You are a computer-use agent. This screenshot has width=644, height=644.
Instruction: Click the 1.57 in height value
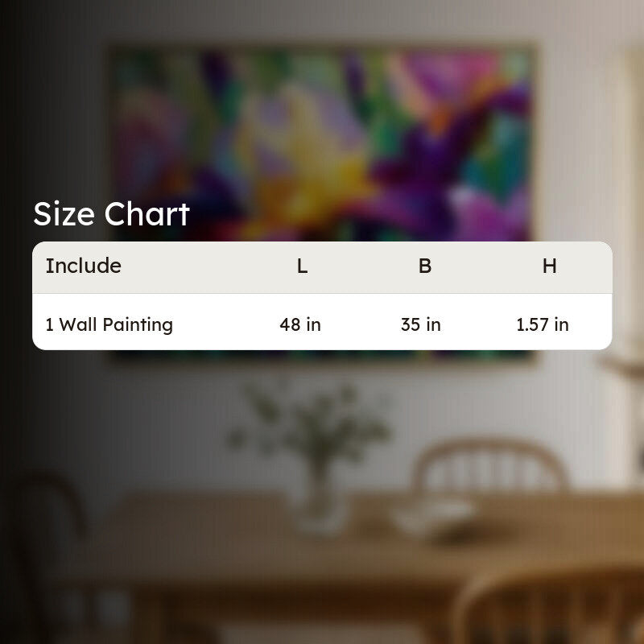pos(543,324)
